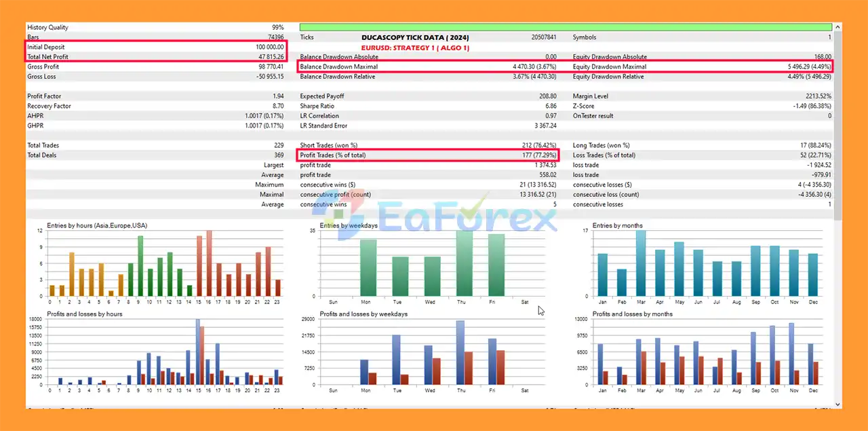868x431 pixels.
Task: Click the Initial Deposit label
Action: pyautogui.click(x=45, y=47)
